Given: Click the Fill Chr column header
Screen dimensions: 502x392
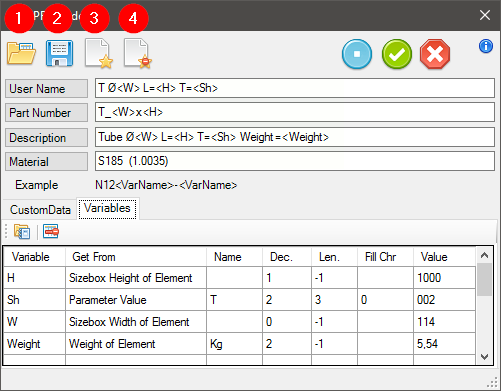Looking at the screenshot, I should [386, 257].
